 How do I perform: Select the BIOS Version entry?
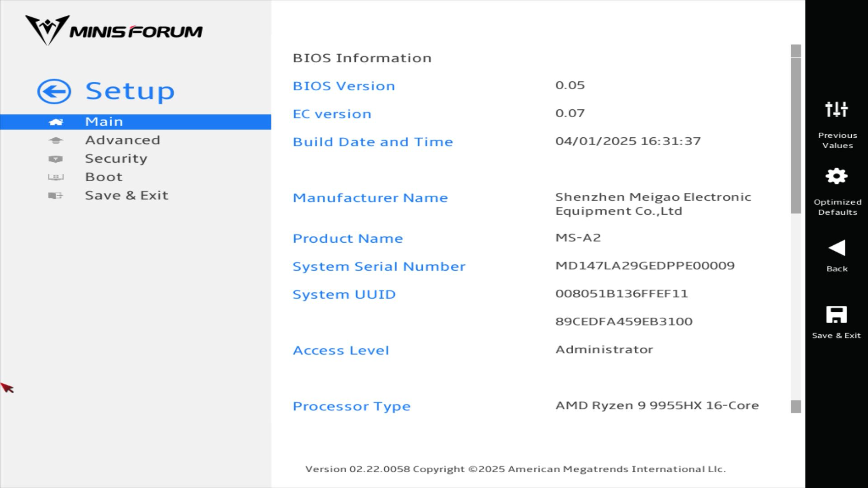click(344, 86)
